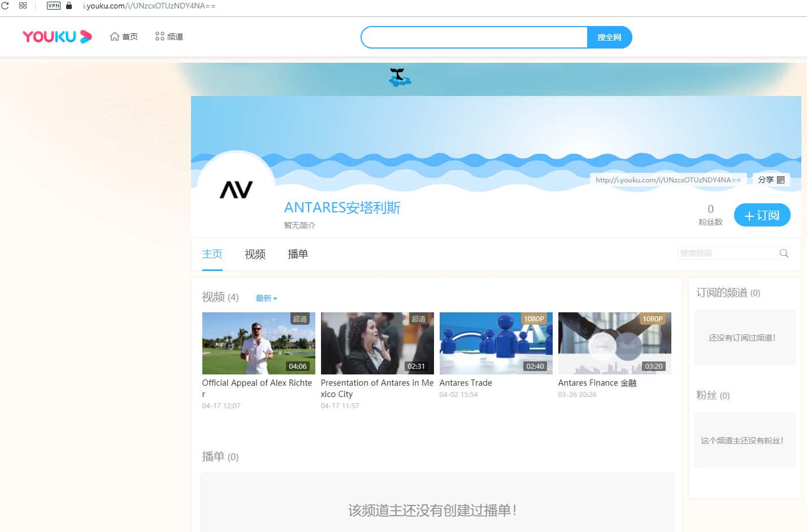Viewport: 807px width, 532px height.
Task: Subscribe with the 订阅 button
Action: click(762, 215)
